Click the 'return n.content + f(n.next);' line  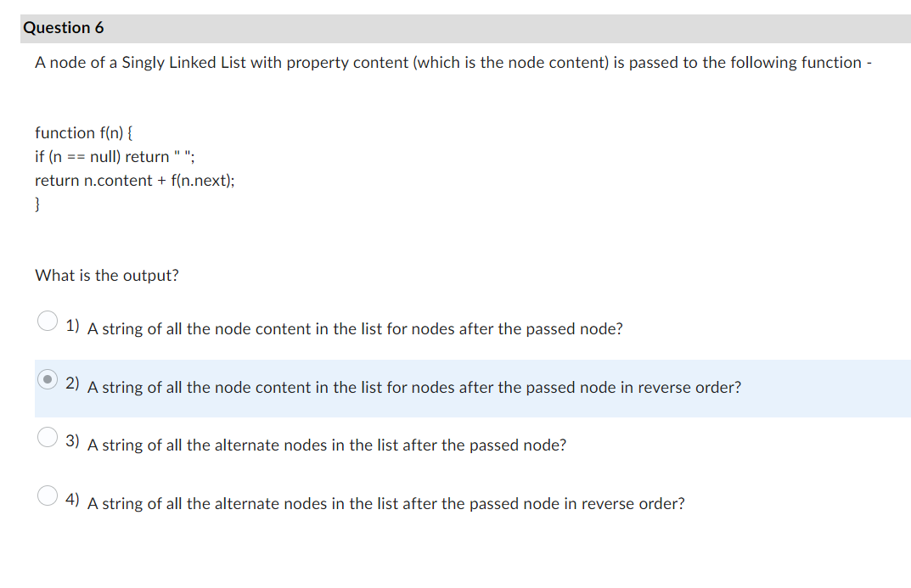tap(135, 180)
